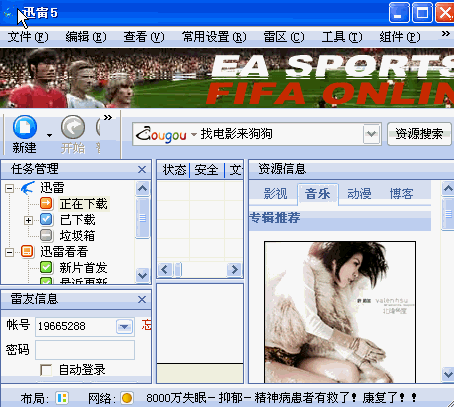Screen dimensions: 454x407
Task: Open the 已下载 blue checkmark item
Action: (46, 219)
